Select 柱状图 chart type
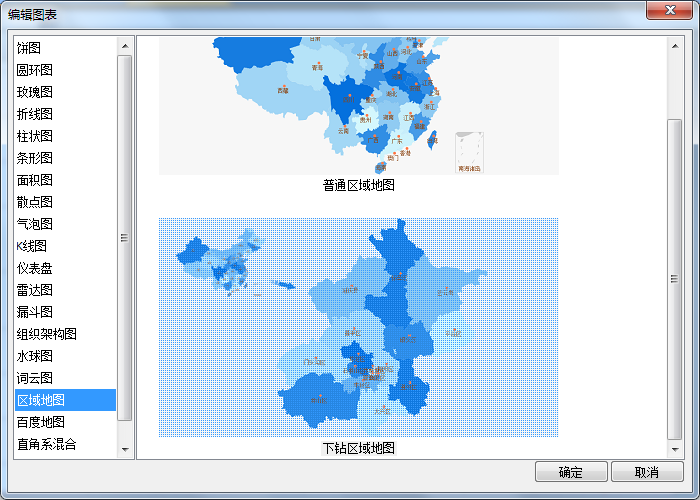This screenshot has width=700, height=500. [34, 136]
